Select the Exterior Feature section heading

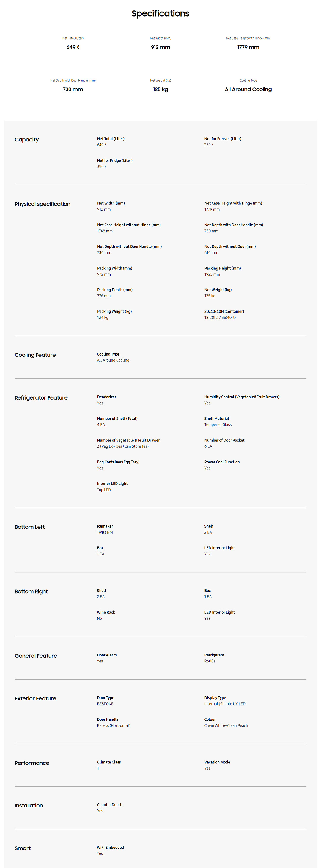pos(35,698)
